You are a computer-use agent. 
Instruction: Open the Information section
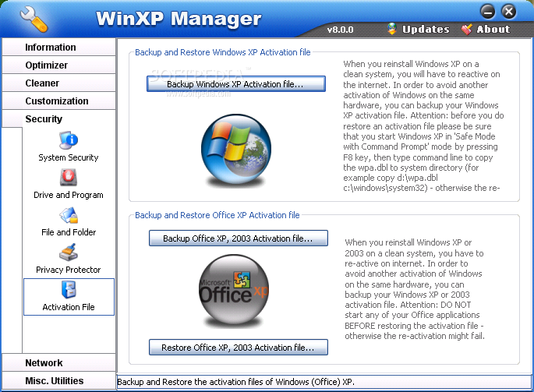pos(59,48)
